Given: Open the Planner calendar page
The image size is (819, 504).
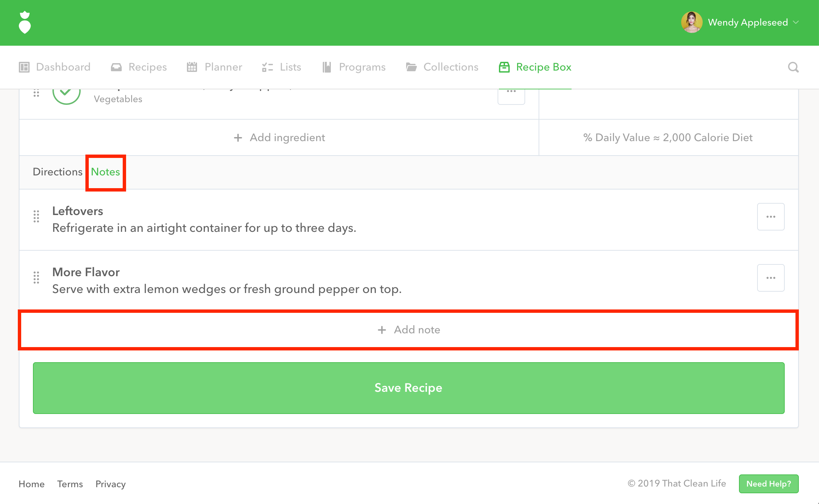Looking at the screenshot, I should tap(214, 67).
